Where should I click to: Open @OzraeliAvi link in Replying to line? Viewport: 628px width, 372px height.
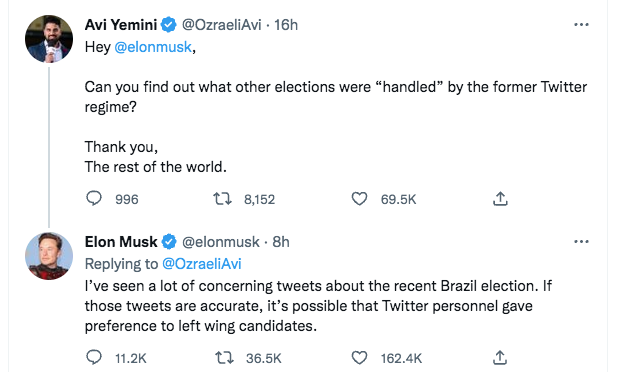pos(201,264)
